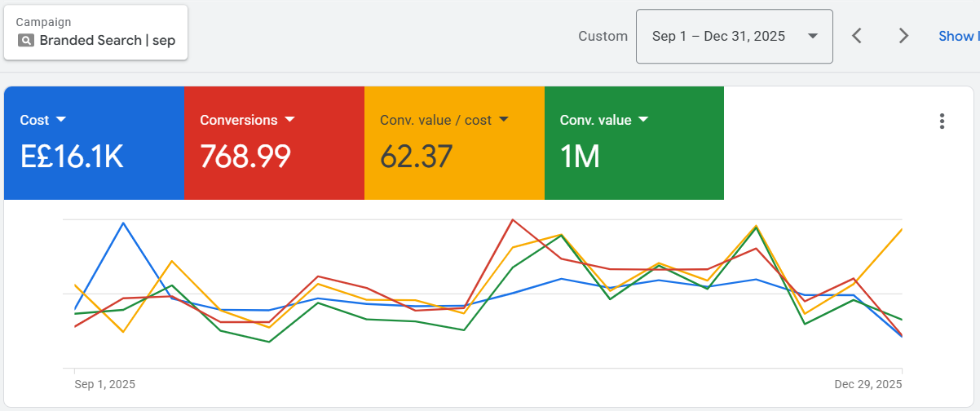Open the Conversions metric dropdown arrow
Viewport: 980px width, 411px height.
(x=289, y=120)
